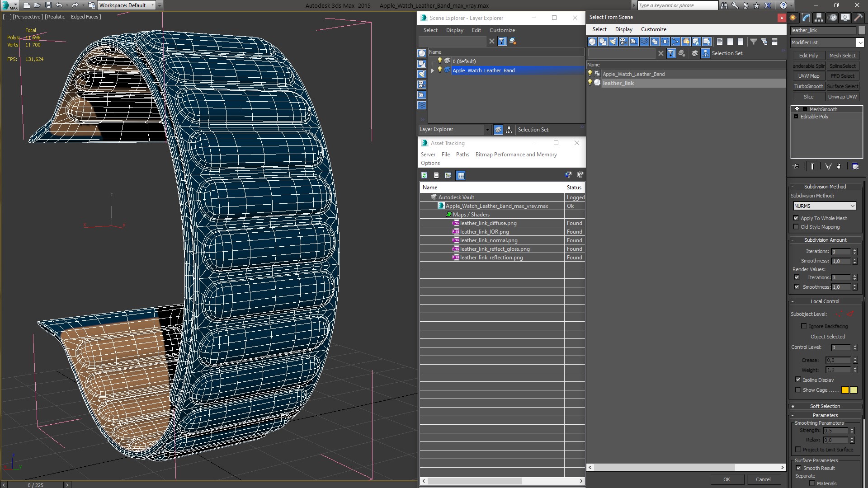
Task: Open Layer Explorer dropdown at bottom
Action: (x=454, y=130)
